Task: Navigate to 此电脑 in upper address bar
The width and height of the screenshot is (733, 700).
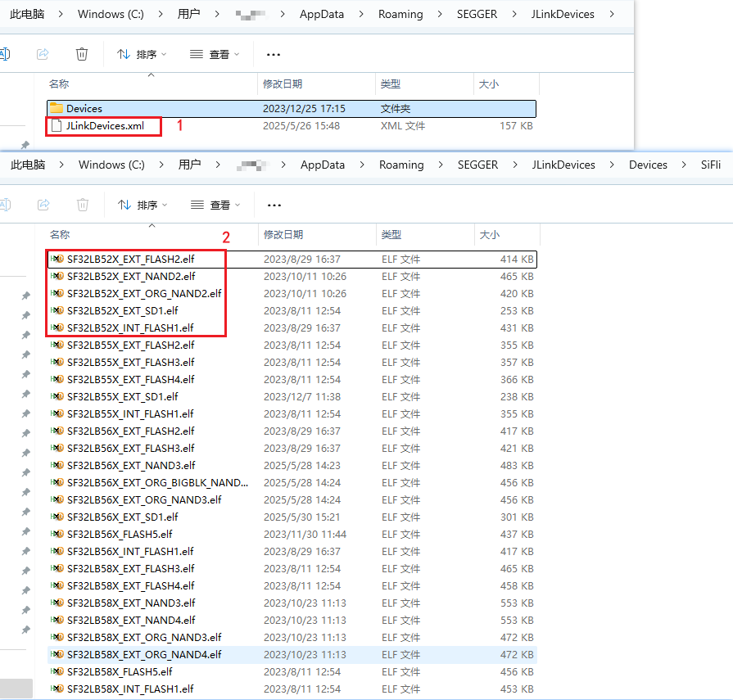Action: [x=27, y=14]
